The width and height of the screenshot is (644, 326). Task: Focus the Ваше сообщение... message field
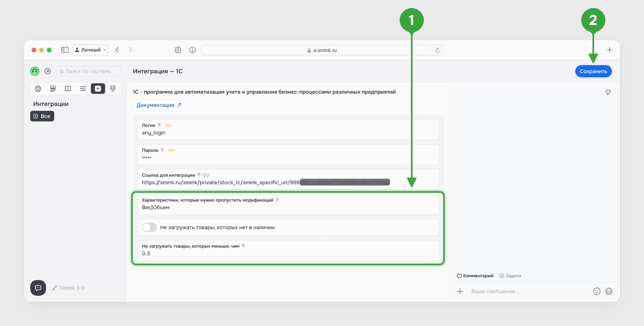[x=527, y=291]
